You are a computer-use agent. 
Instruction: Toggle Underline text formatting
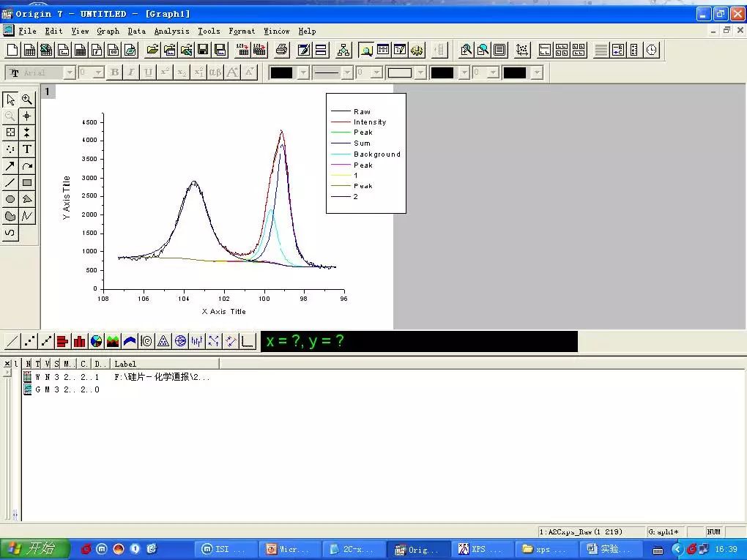tap(148, 72)
